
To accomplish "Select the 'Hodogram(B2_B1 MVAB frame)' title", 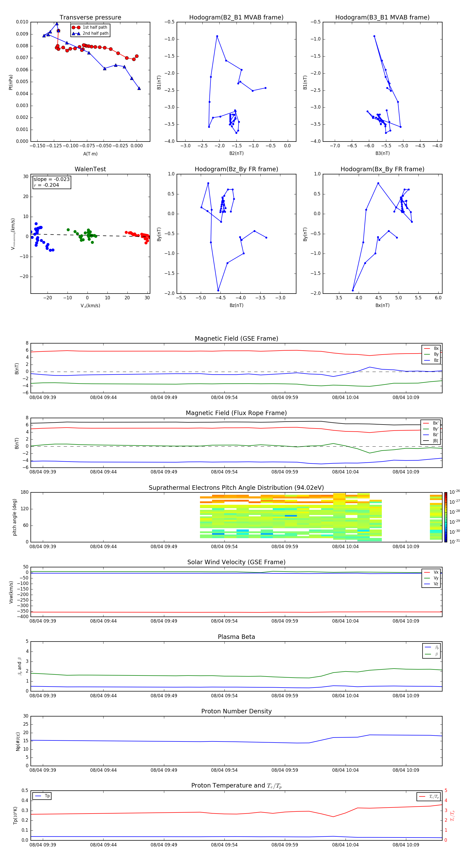I will [236, 18].
